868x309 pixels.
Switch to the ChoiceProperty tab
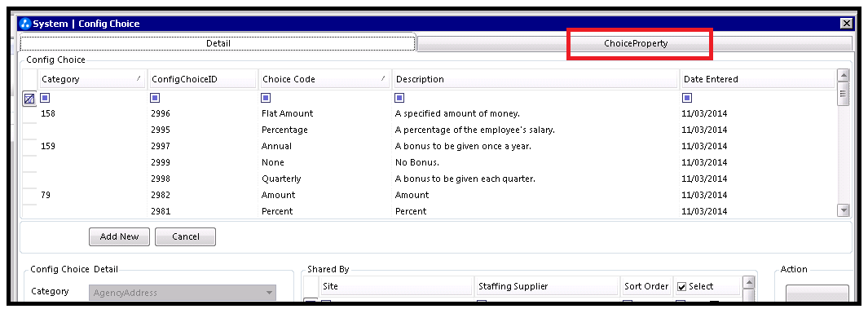pos(635,43)
